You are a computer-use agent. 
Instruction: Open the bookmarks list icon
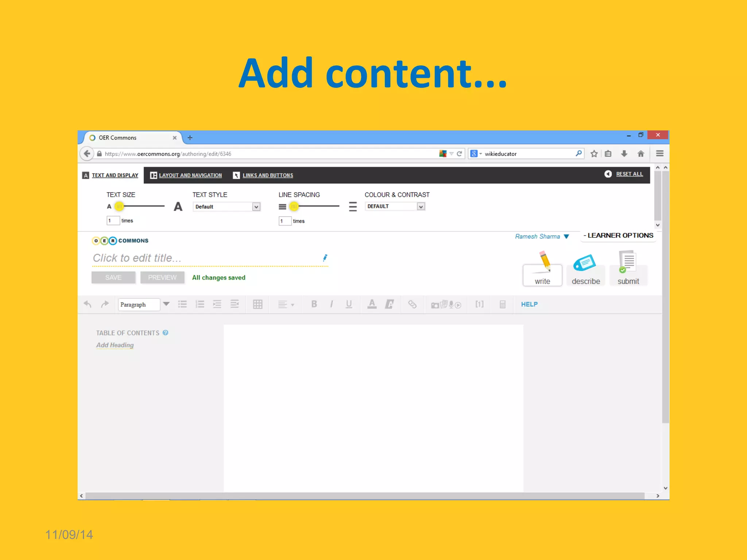[x=608, y=154]
